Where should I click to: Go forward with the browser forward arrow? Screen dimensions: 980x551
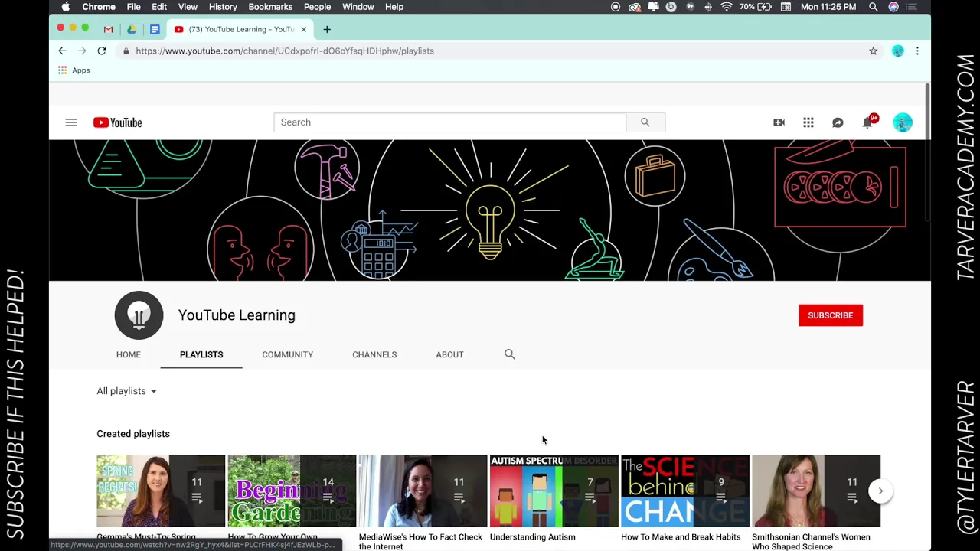tap(82, 51)
